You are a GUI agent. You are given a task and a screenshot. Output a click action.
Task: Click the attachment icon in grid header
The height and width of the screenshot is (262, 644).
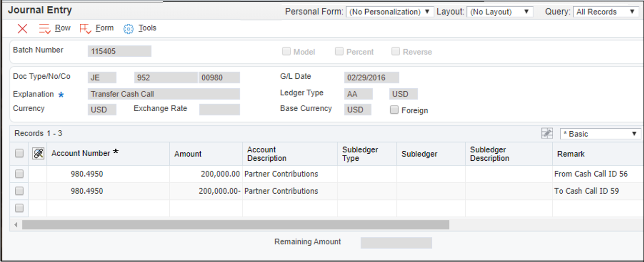pos(38,153)
